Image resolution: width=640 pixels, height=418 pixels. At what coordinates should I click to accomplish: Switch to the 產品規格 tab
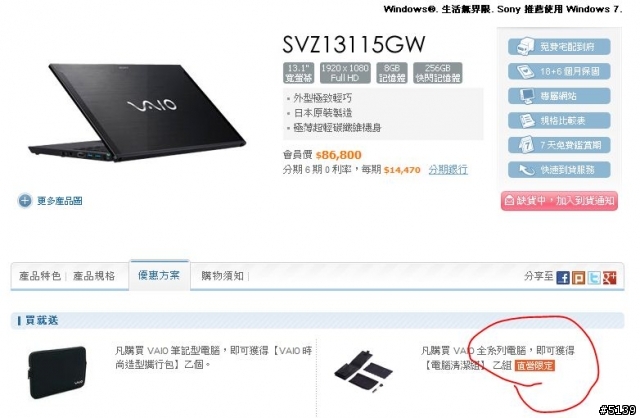point(94,276)
